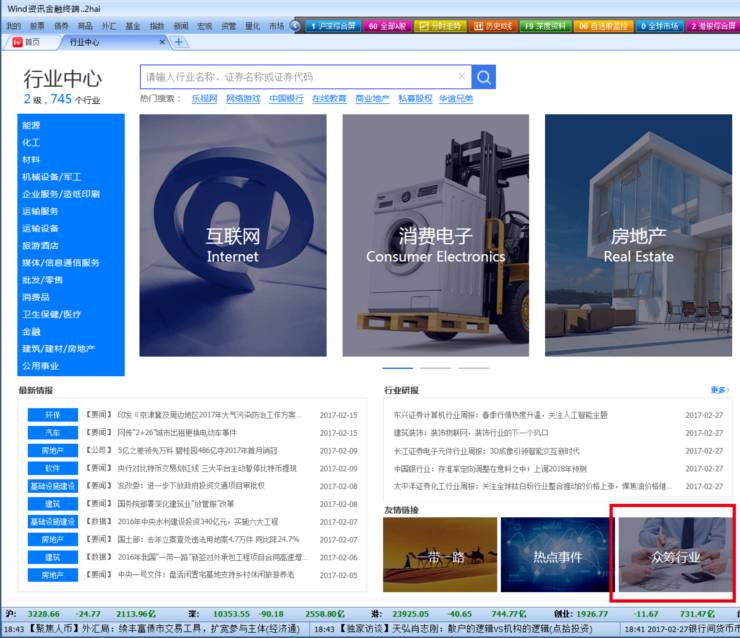740x638 pixels.
Task: Open the 众筹行业 friendly link tile
Action: [x=674, y=554]
